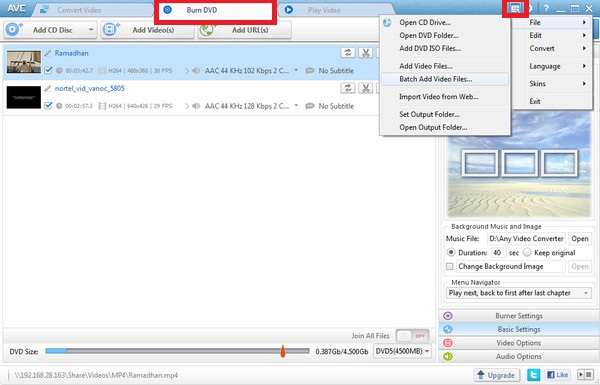Click the pencil rename icon for nortel_vid_vanoc_5805
Screen dimensions: 600x385
point(47,88)
